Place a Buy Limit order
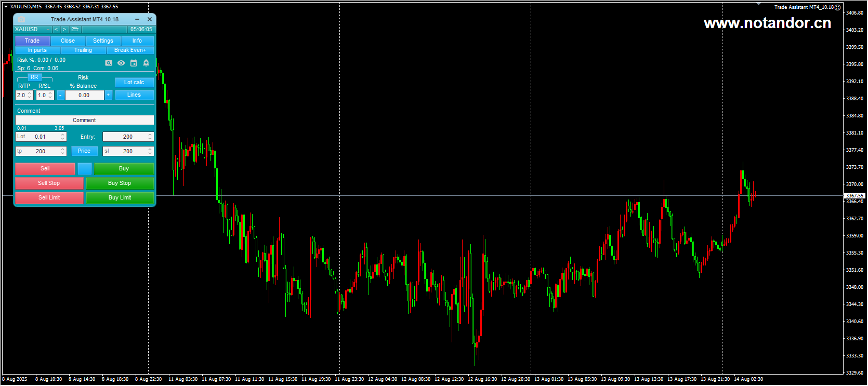The image size is (868, 386). point(120,198)
